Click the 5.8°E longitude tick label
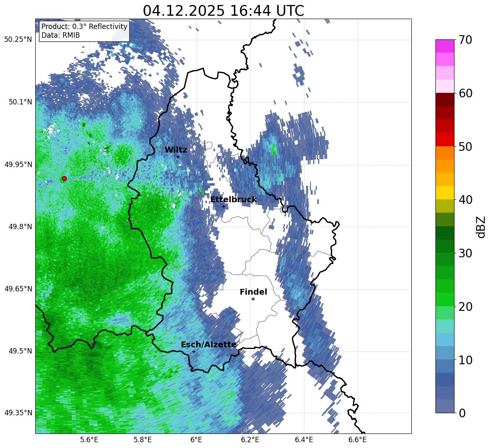Screen dimensions: 491x448 click(143, 440)
